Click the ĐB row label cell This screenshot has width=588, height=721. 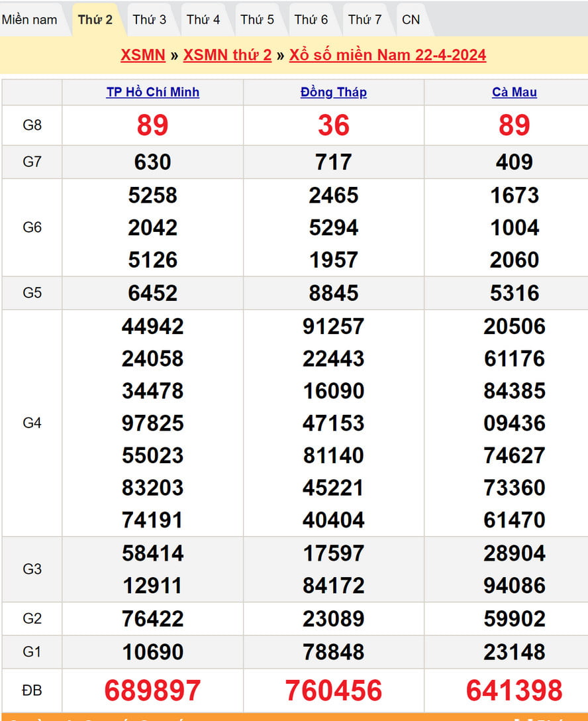coord(32,691)
